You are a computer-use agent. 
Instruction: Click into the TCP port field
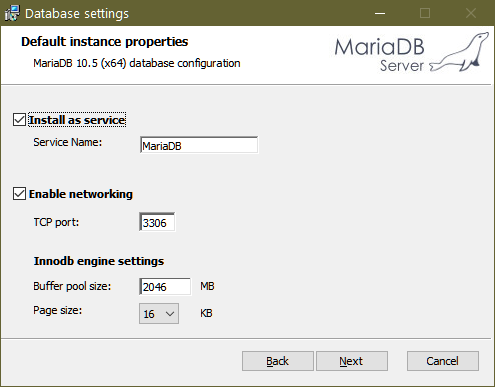tap(157, 222)
